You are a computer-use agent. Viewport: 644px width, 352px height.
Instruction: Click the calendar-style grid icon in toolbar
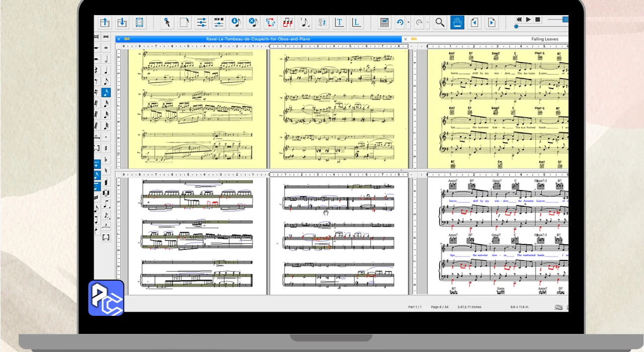click(x=384, y=22)
